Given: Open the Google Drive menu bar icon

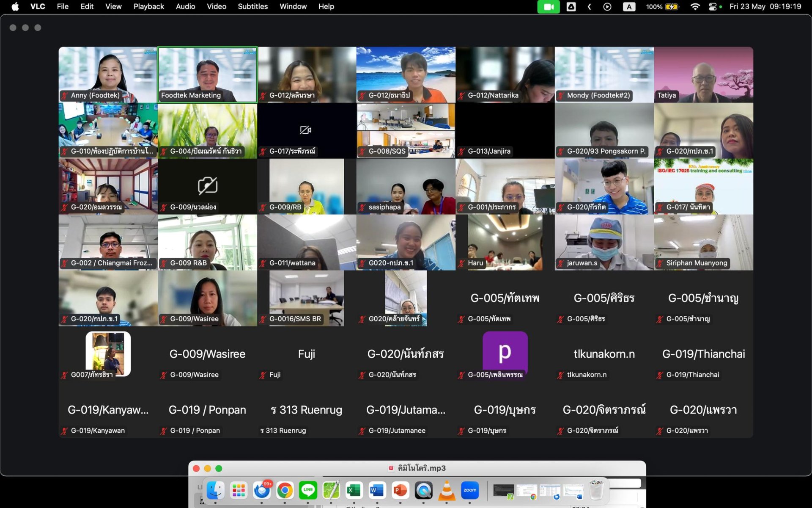Looking at the screenshot, I should (571, 6).
